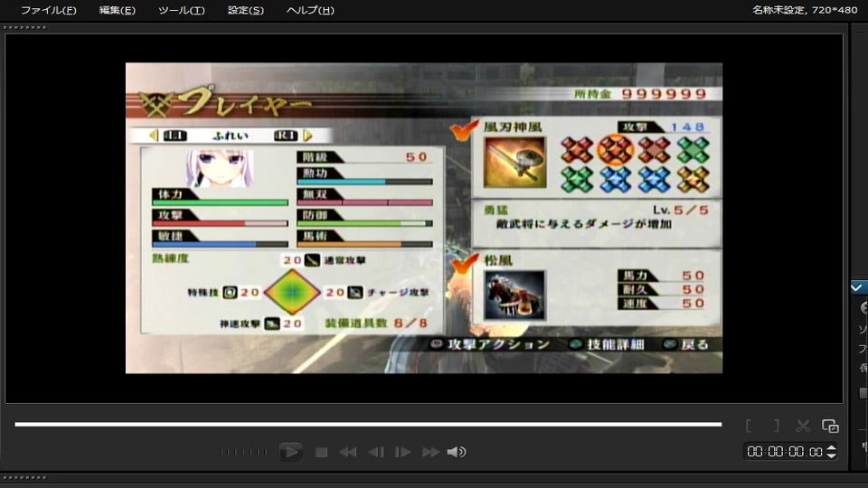Click the Stop button

[321, 452]
